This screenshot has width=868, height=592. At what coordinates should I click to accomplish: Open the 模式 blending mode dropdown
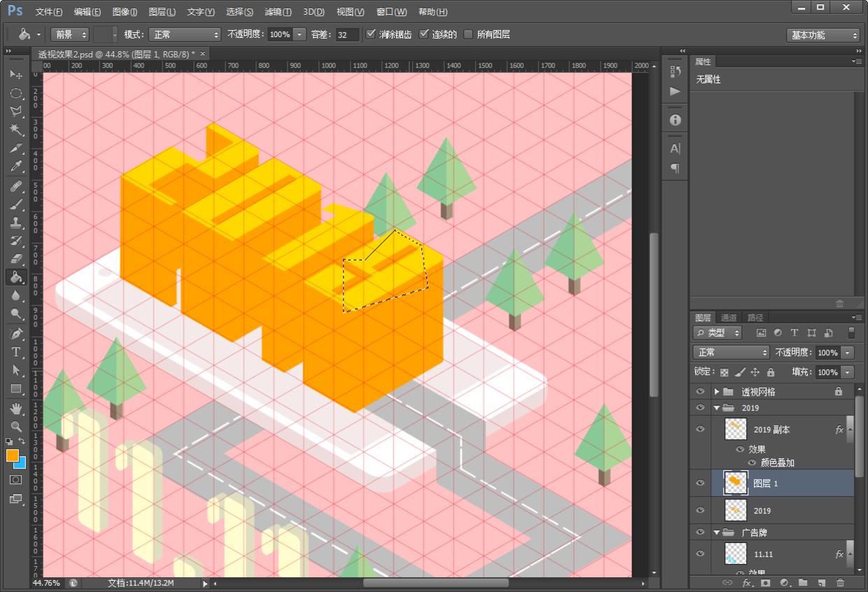click(x=185, y=34)
